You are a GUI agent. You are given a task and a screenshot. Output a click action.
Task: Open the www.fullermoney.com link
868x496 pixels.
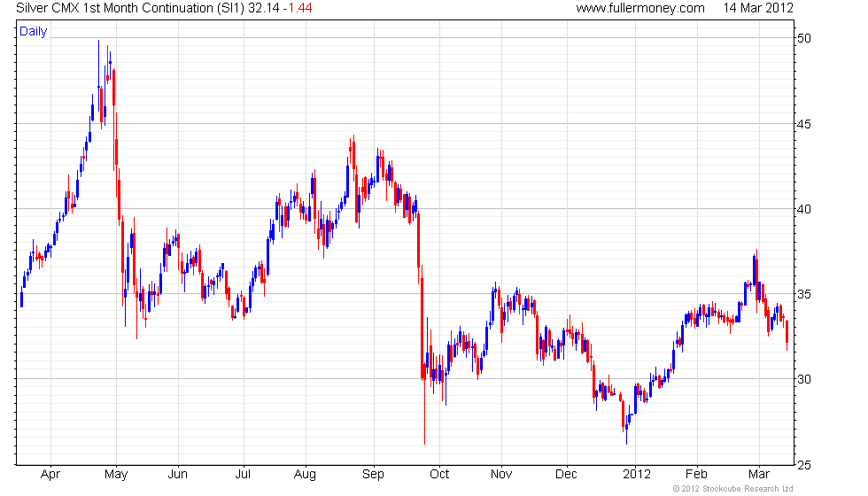point(639,8)
